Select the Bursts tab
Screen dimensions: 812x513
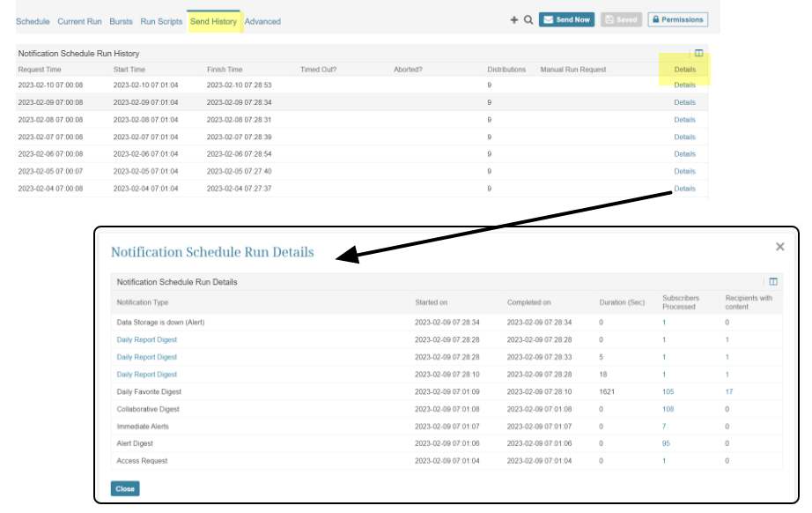[x=120, y=21]
